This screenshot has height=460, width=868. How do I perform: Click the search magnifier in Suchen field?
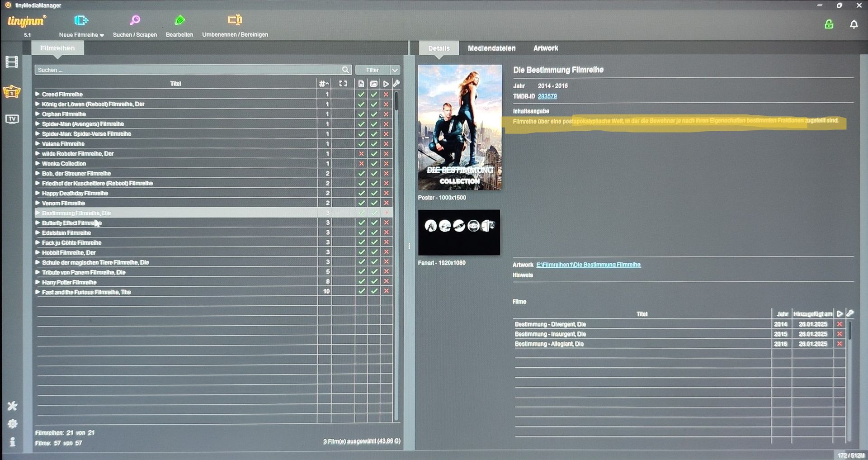345,70
